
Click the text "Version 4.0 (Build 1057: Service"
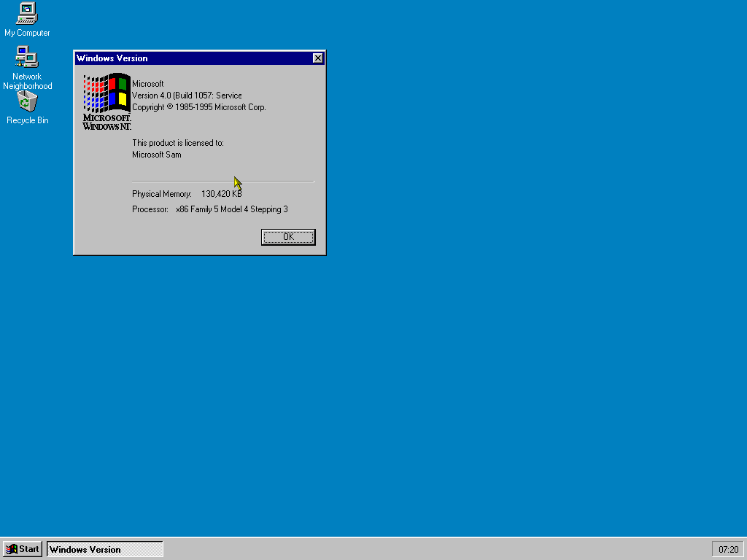click(x=187, y=96)
